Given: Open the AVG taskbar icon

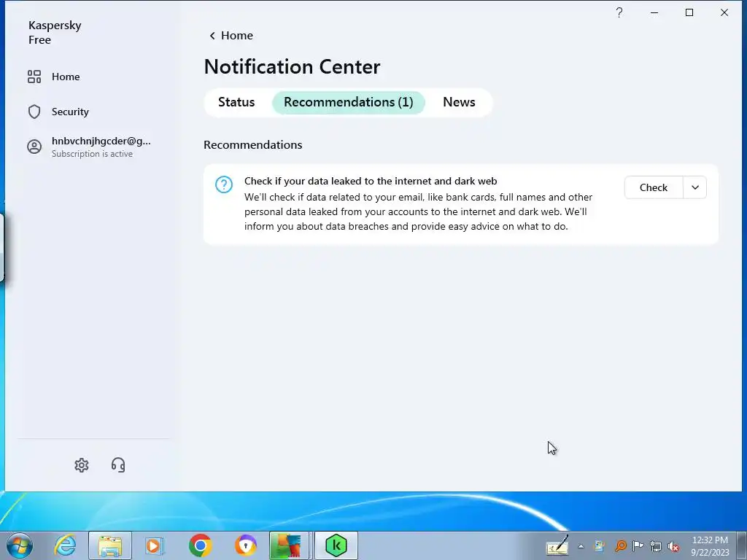Looking at the screenshot, I should [x=290, y=545].
